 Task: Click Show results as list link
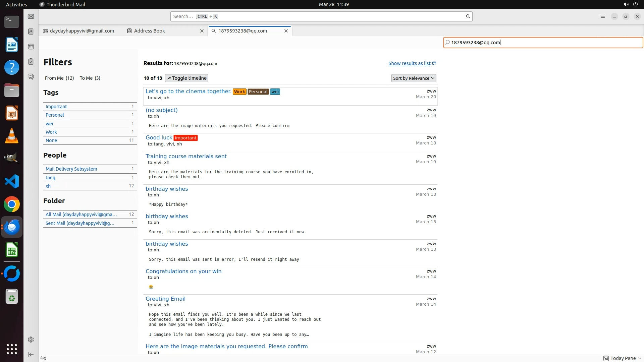coord(410,63)
